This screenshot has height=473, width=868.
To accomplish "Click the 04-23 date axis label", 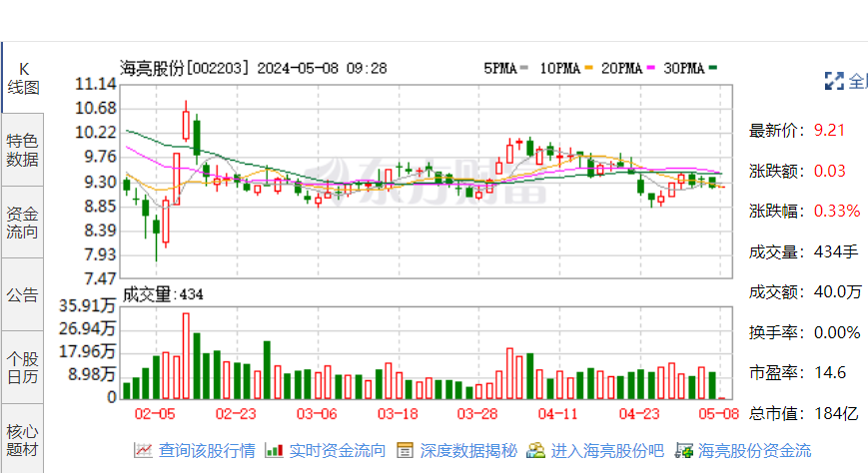I will (639, 414).
